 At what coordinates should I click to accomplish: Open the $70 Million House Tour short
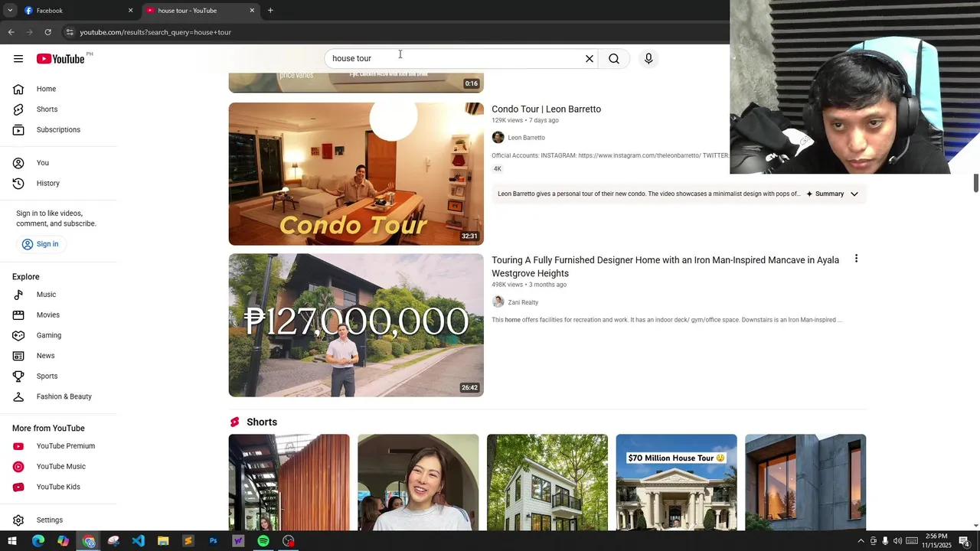pyautogui.click(x=676, y=483)
